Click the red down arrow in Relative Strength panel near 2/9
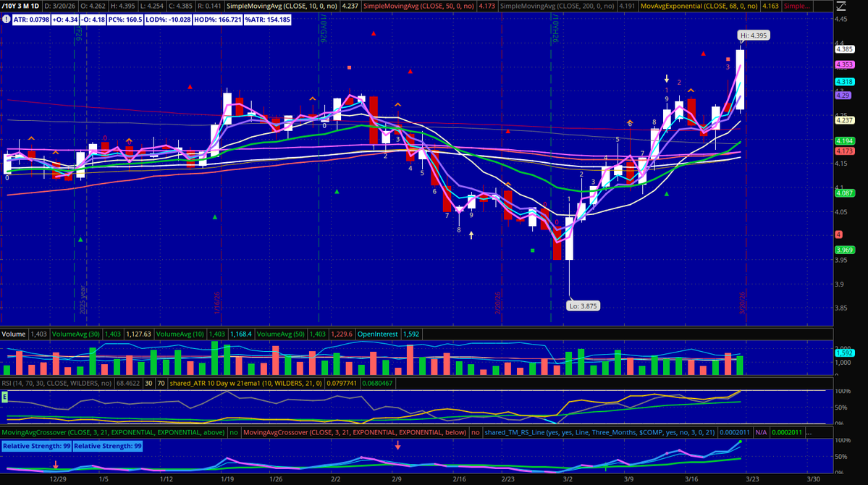Screen dimensions: 868x485 click(397, 445)
